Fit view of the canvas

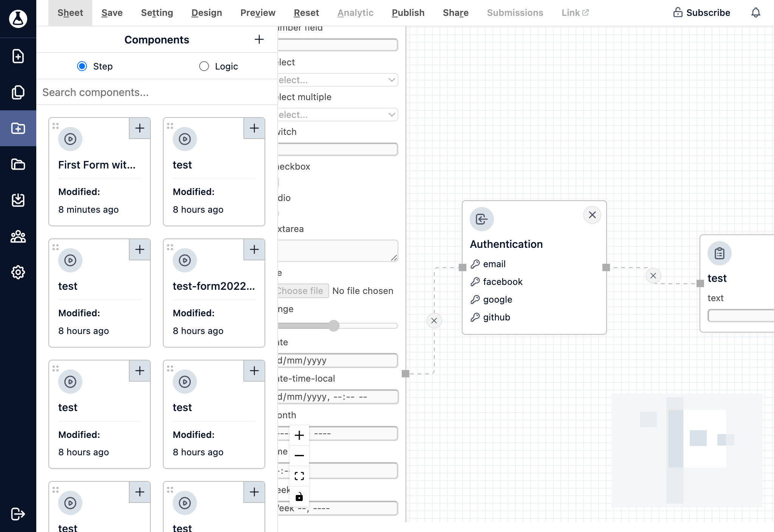tap(299, 476)
